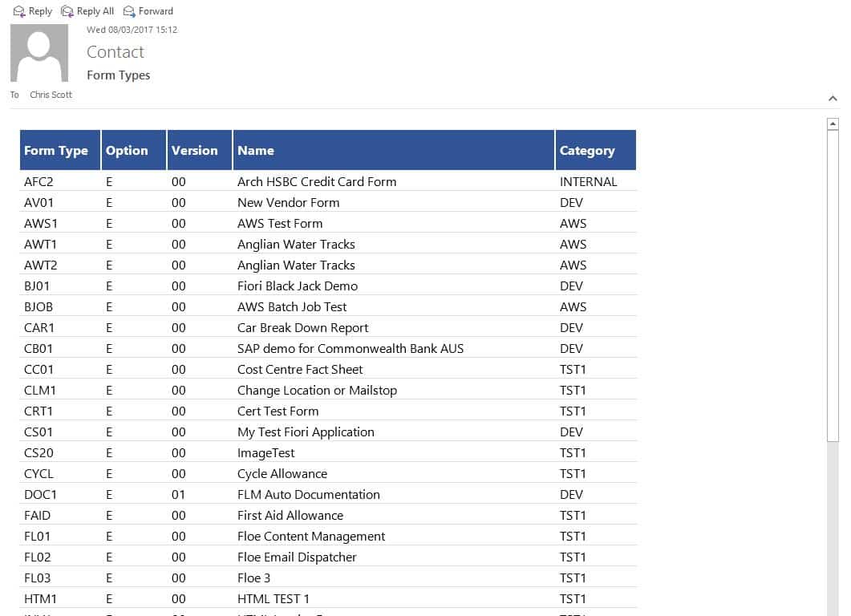Click the date Wed 08/03/2017 15:12
Image resolution: width=851 pixels, height=616 pixels.
(x=132, y=30)
